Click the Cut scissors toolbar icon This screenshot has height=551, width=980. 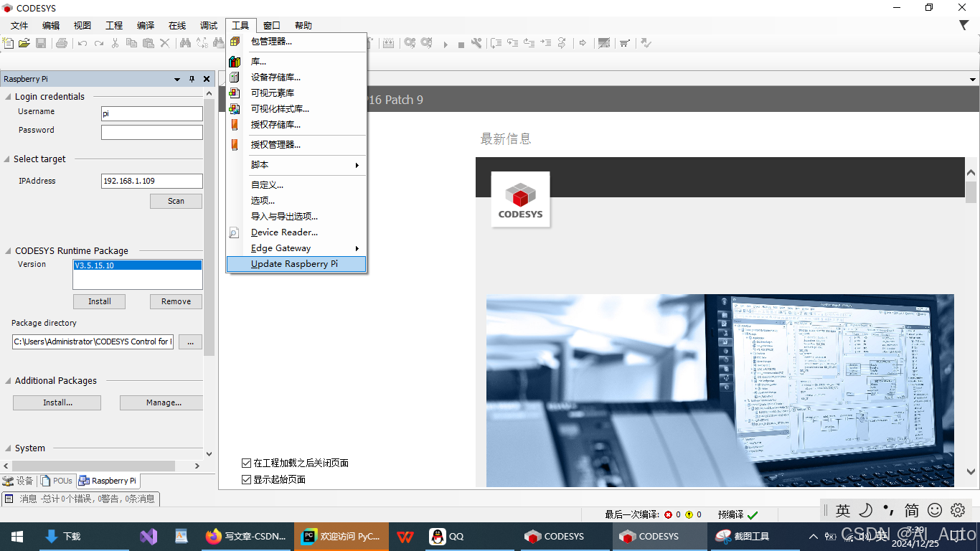115,43
